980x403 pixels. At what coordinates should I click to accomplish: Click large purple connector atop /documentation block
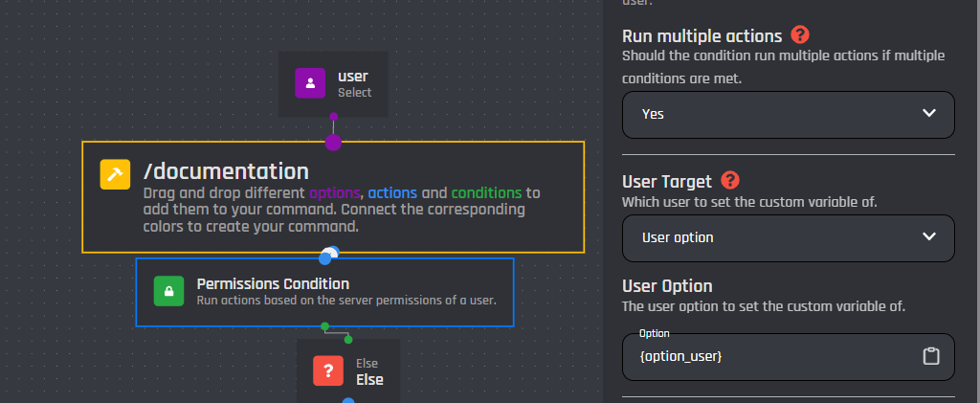click(333, 143)
